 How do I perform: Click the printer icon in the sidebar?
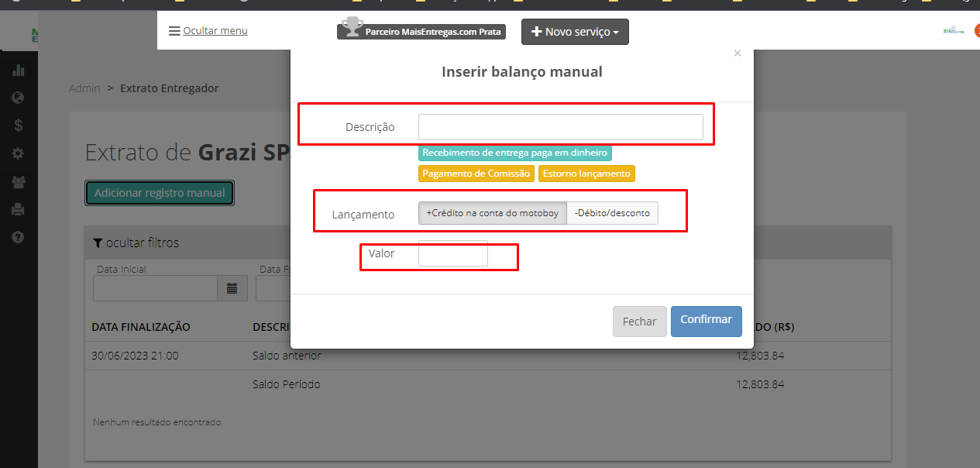tap(19, 209)
